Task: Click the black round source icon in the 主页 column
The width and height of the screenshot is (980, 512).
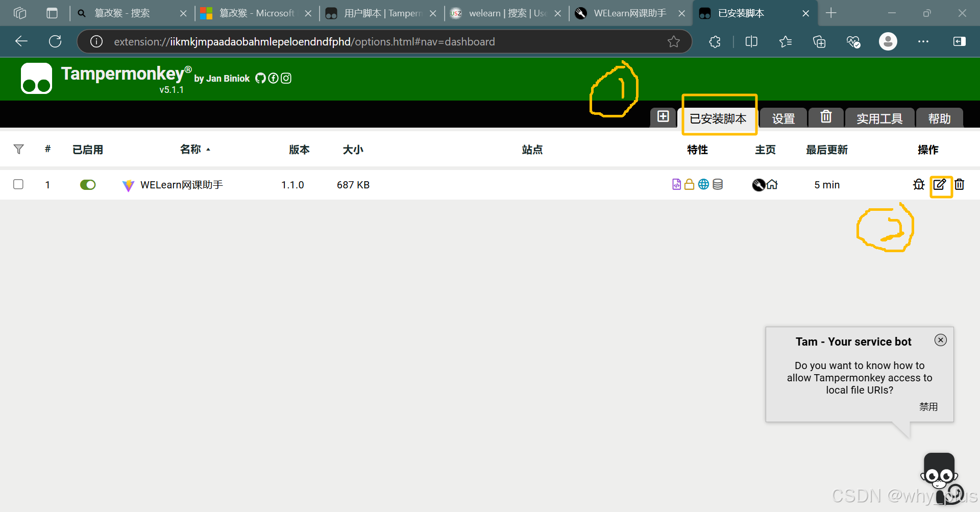Action: (x=758, y=185)
